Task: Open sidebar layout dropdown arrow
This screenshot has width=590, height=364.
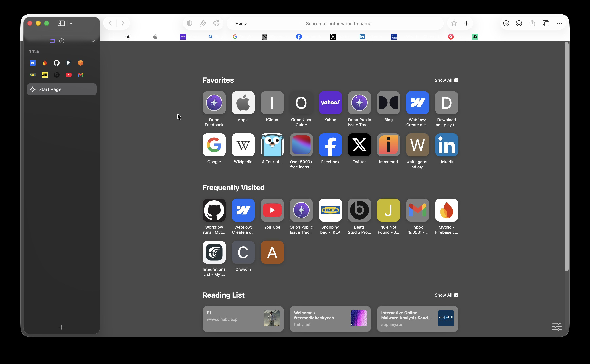Action: 71,23
